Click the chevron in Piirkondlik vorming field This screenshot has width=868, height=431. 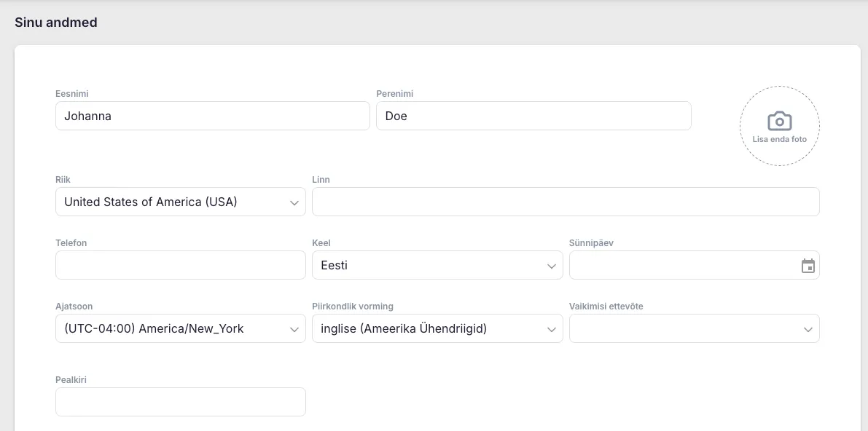click(x=552, y=329)
